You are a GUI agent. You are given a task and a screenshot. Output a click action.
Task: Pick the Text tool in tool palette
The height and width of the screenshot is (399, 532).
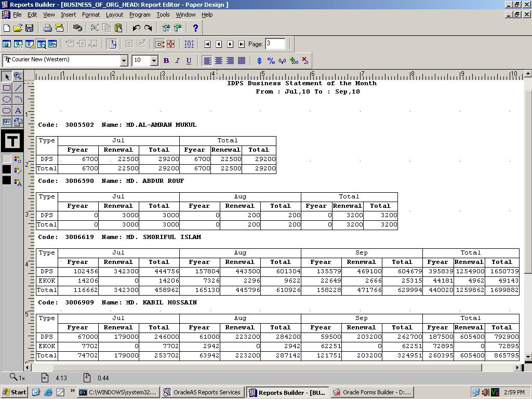[18, 111]
